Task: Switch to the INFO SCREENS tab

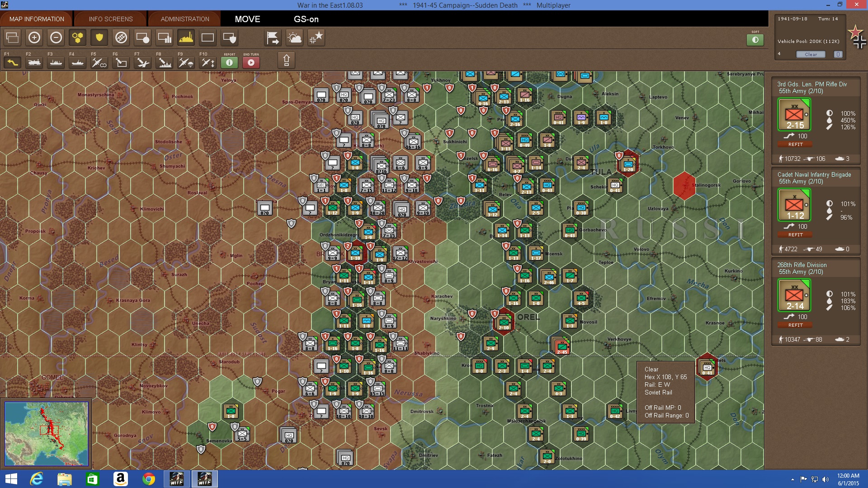Action: pos(111,19)
